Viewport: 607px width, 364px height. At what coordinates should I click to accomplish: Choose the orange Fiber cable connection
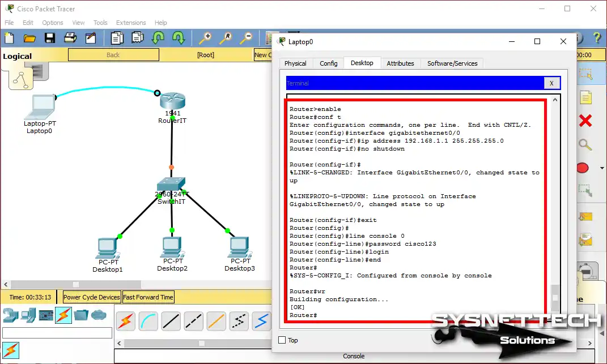[216, 321]
